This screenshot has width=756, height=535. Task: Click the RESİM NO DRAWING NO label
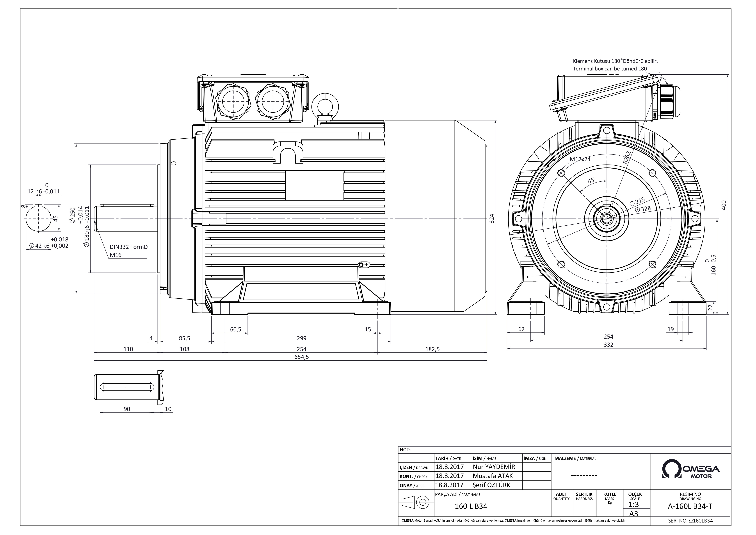pos(690,496)
